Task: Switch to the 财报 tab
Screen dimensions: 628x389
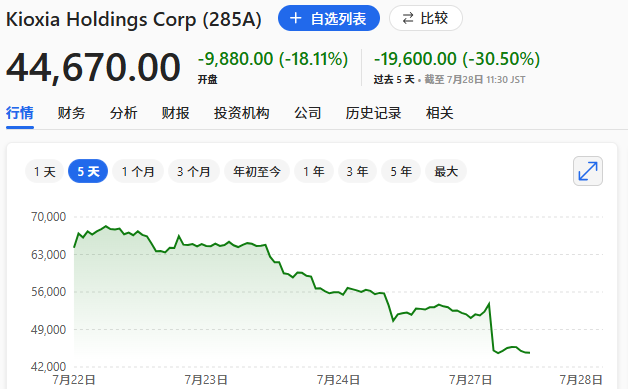Action: click(x=175, y=113)
